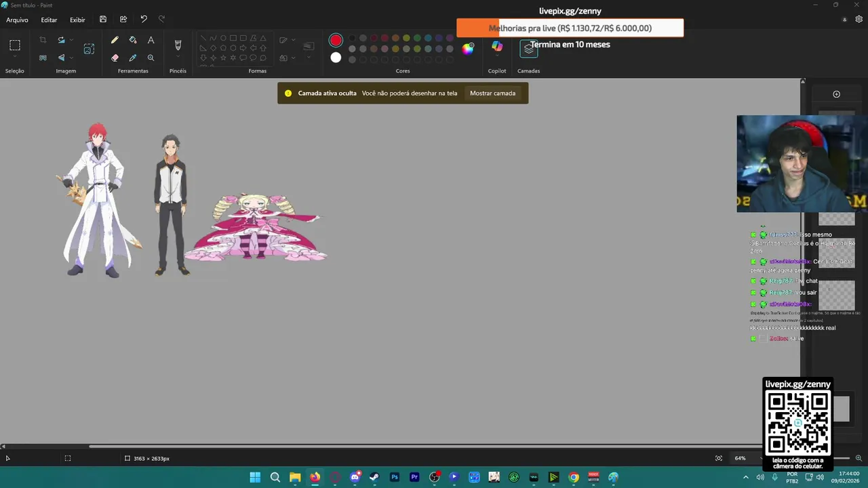868x488 pixels.
Task: Select the topmost layer thumbnail under the webcam
Action: pyautogui.click(x=836, y=218)
